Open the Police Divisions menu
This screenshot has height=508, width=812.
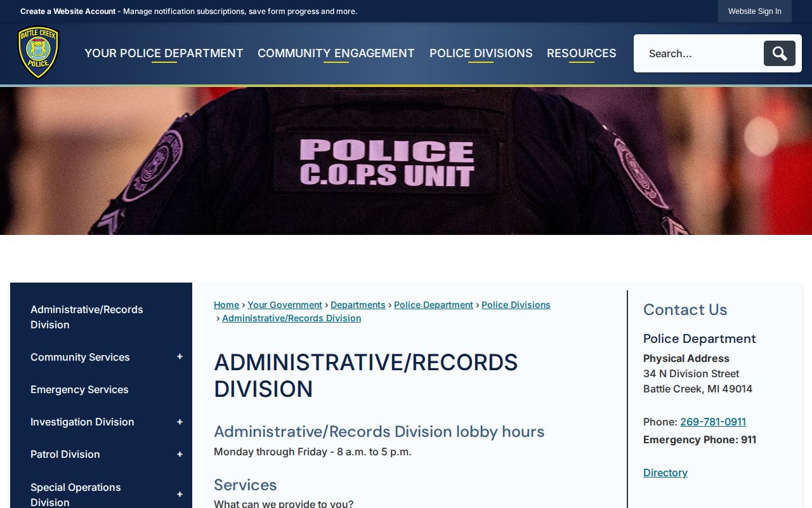point(481,53)
